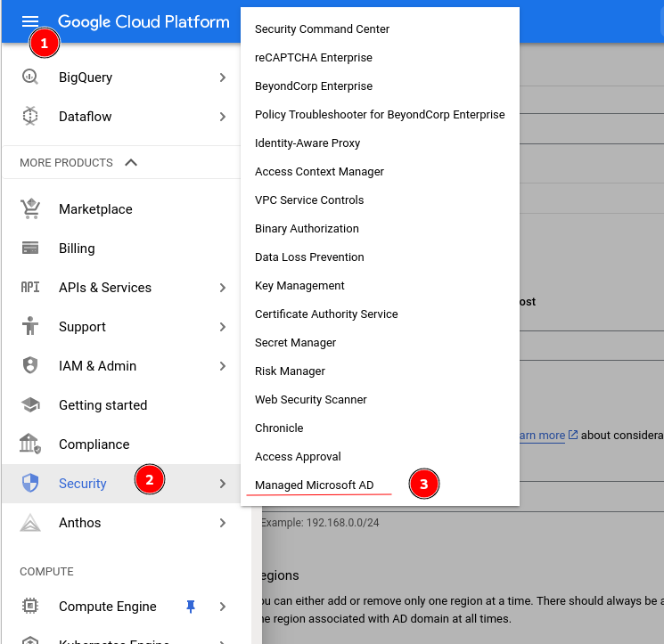The height and width of the screenshot is (644, 664).
Task: Expand the Anthos submenu chevron
Action: pyautogui.click(x=223, y=523)
